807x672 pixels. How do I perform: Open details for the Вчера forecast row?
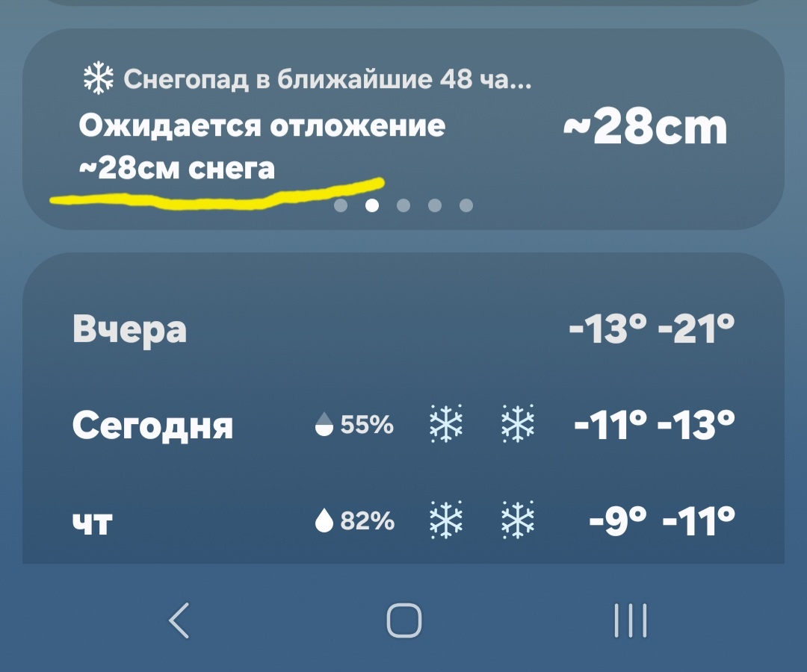pos(403,329)
